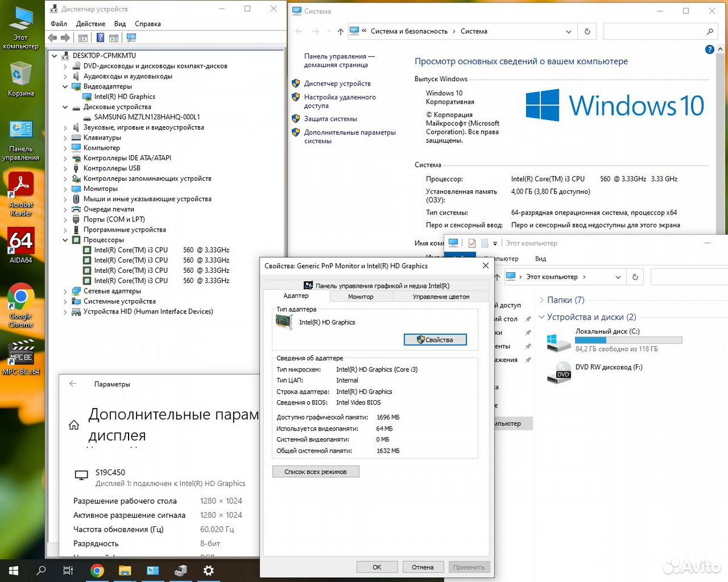Click the Свойства button in adapter dialog
728x582 pixels.
click(435, 339)
